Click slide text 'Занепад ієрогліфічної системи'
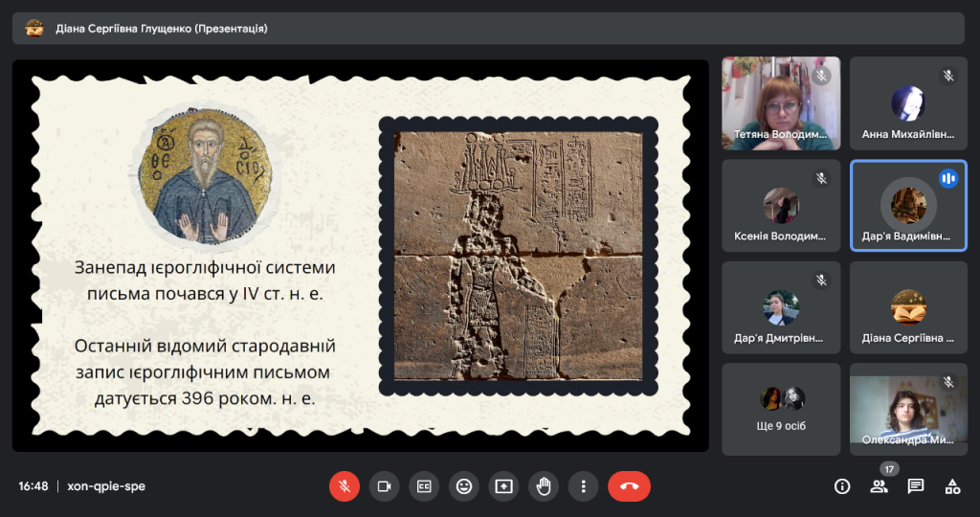Image resolution: width=980 pixels, height=517 pixels. [x=205, y=267]
